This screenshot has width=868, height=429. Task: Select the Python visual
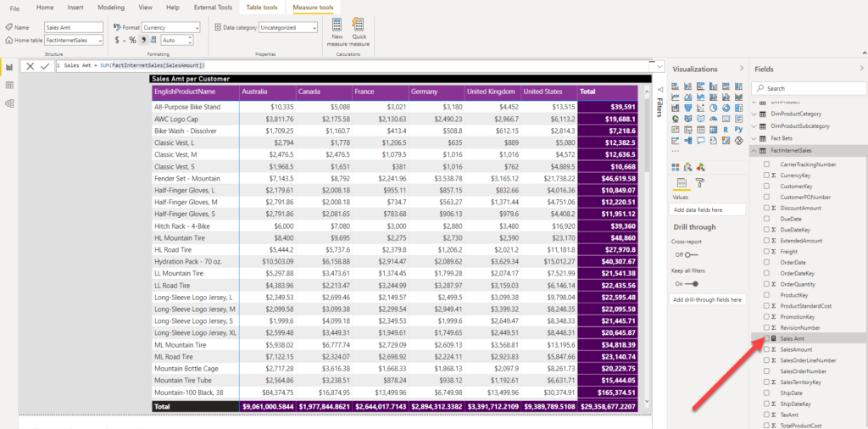738,130
